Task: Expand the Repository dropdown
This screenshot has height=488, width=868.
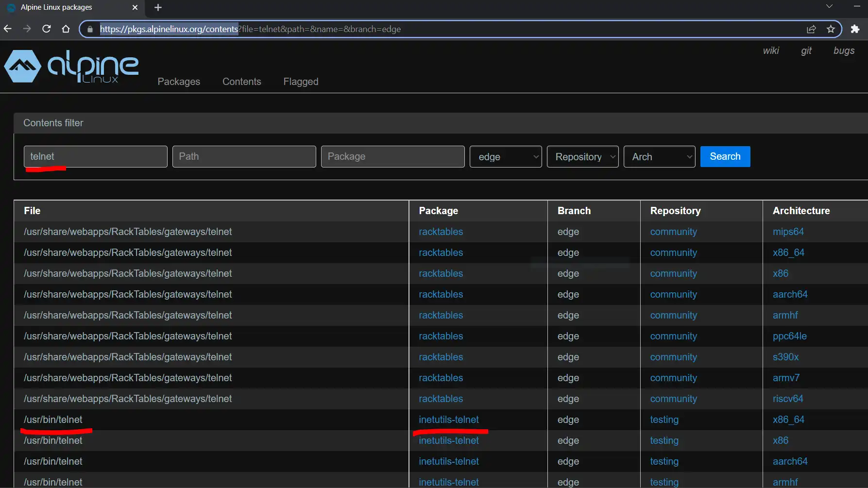Action: point(583,157)
